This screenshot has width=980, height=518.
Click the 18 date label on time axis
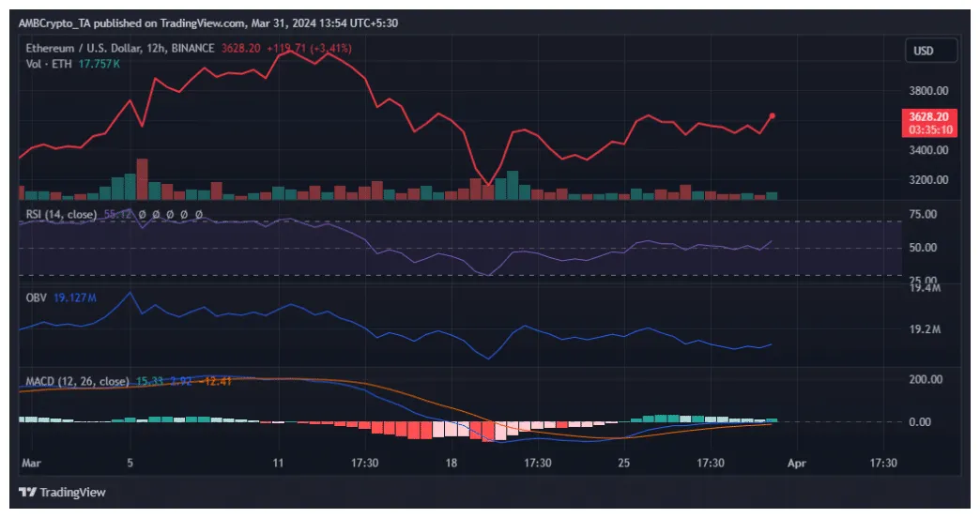(x=451, y=463)
